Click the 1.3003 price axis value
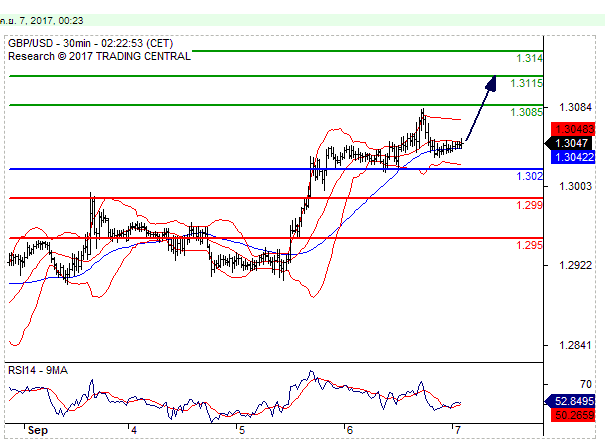Viewport: 605px width, 448px height. click(x=575, y=186)
